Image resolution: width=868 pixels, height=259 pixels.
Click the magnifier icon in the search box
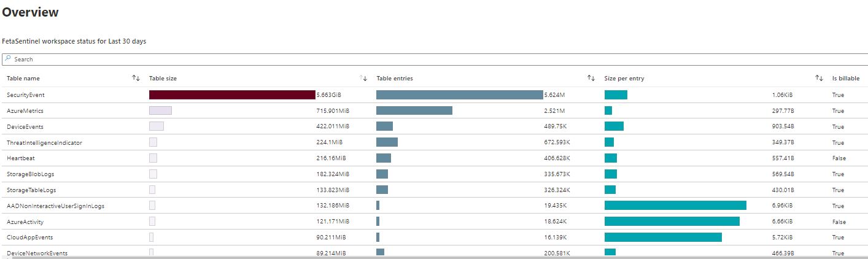(8, 60)
